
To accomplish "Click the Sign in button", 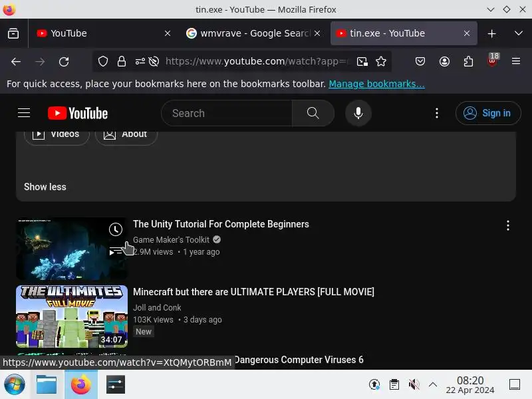I will click(x=488, y=113).
